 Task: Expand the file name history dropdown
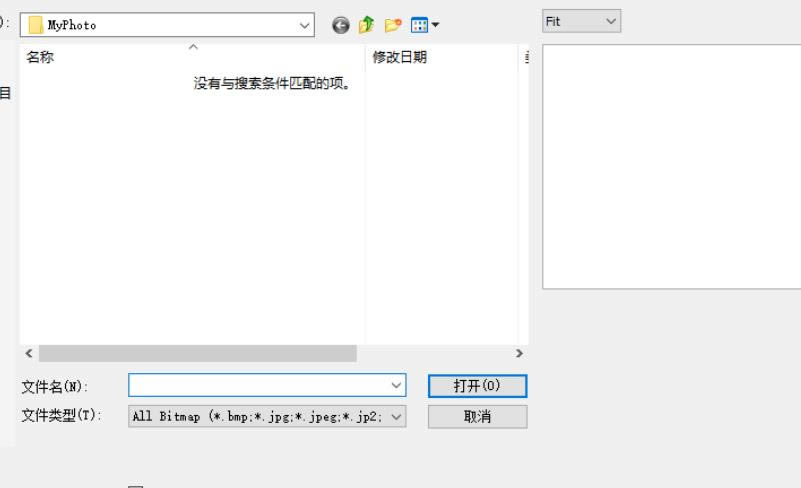tap(396, 385)
